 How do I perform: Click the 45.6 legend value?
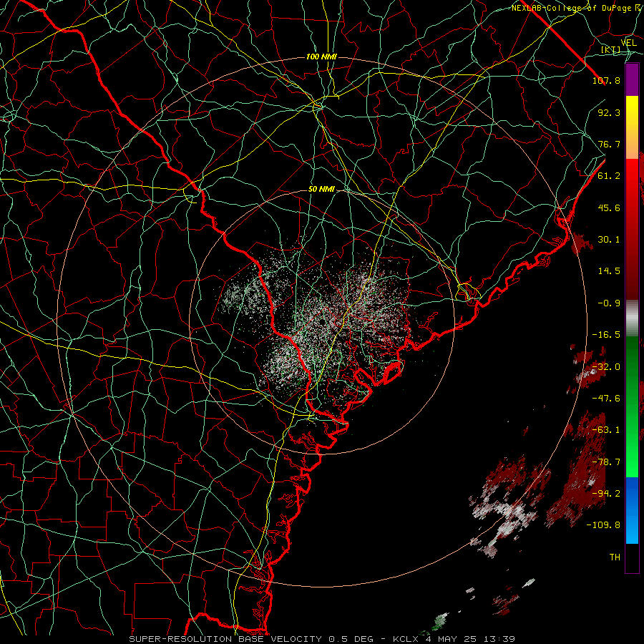pyautogui.click(x=609, y=208)
